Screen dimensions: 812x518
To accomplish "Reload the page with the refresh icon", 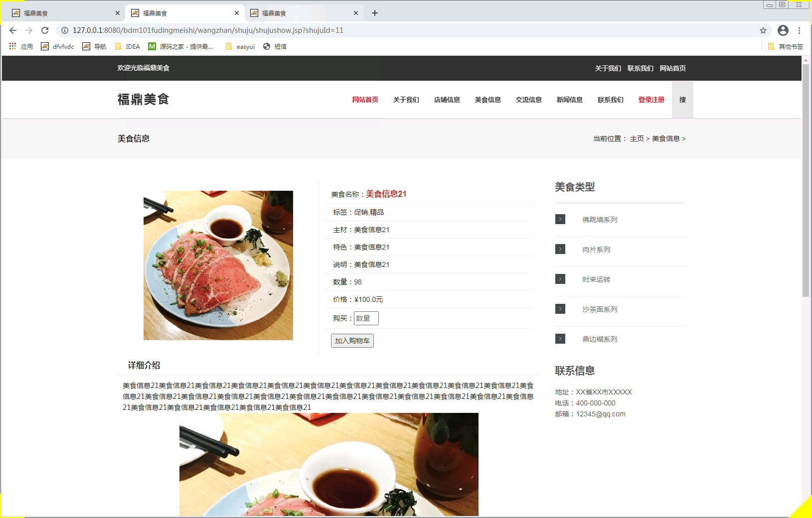I will coord(45,30).
